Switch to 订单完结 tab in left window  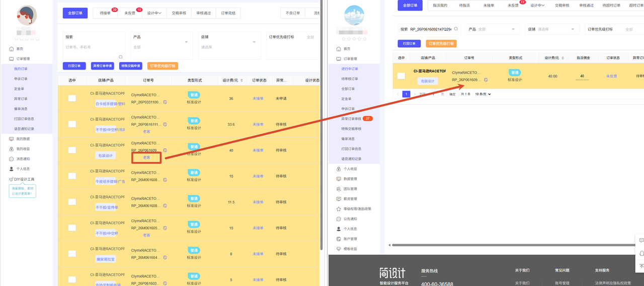pyautogui.click(x=228, y=13)
